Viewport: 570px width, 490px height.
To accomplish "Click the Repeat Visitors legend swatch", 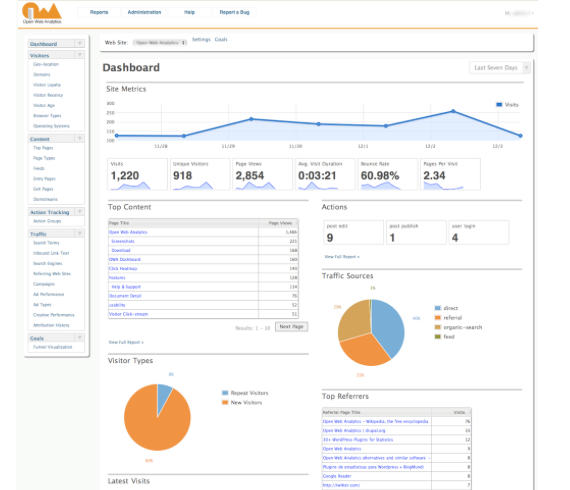I will tap(225, 393).
